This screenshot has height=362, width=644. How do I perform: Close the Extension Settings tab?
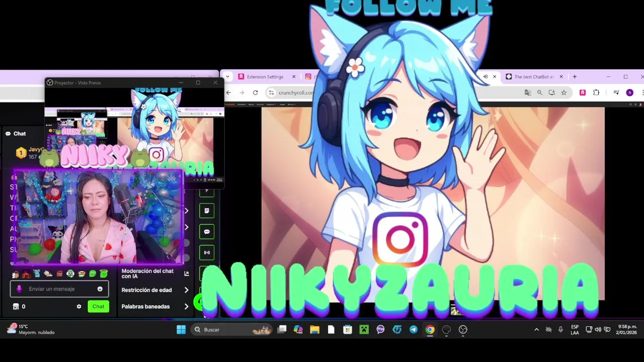pyautogui.click(x=294, y=77)
